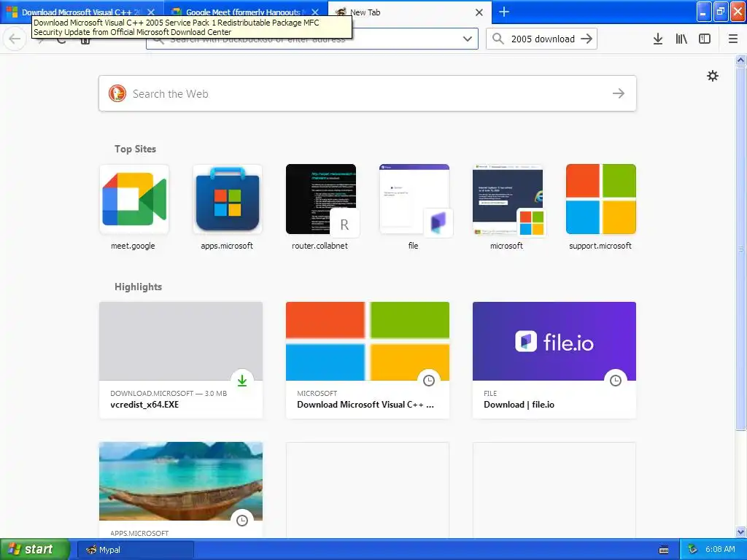Screen dimensions: 747x560
Task: Open Download | file.io highlight card
Action: tap(554, 360)
